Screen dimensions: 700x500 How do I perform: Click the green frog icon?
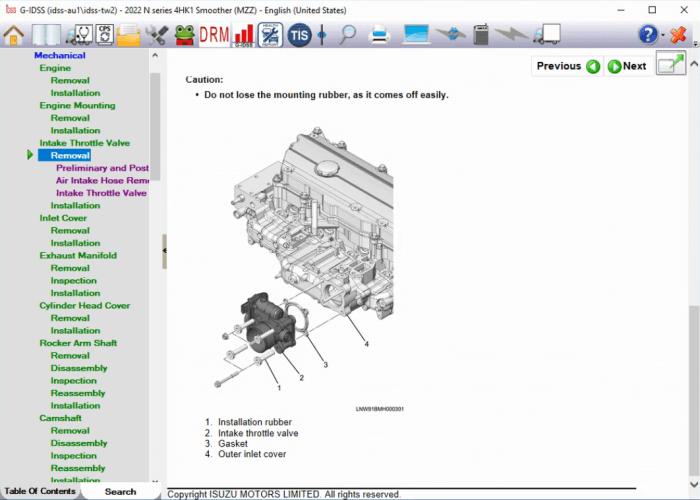tap(185, 35)
